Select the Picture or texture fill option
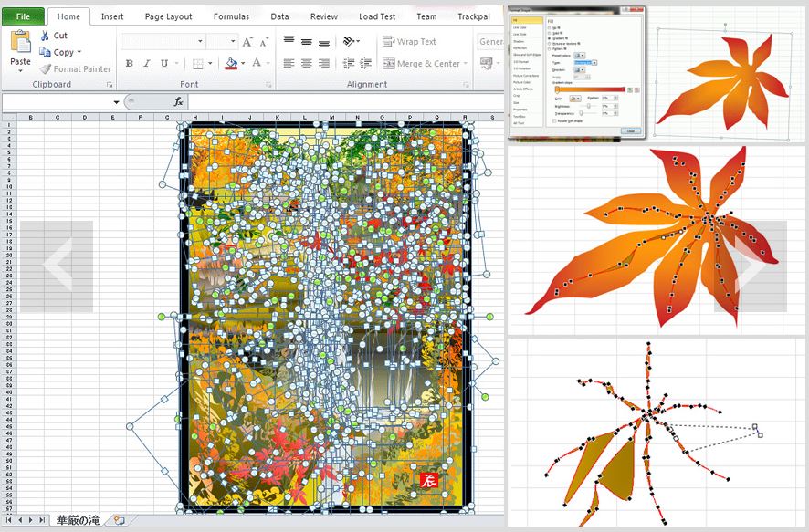 pos(547,43)
